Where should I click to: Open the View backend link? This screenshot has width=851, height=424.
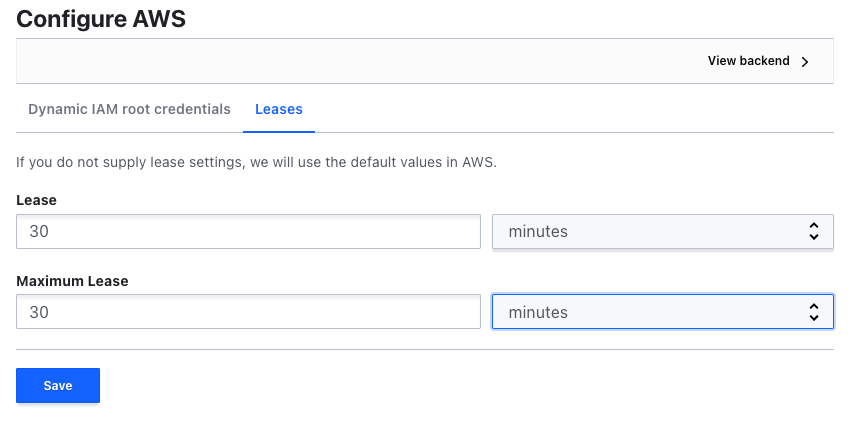(749, 61)
